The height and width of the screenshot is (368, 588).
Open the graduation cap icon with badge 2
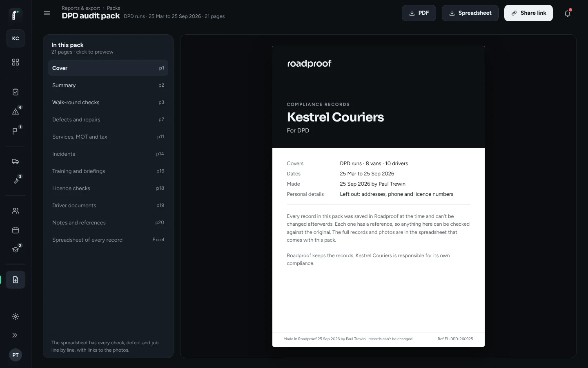pyautogui.click(x=16, y=250)
